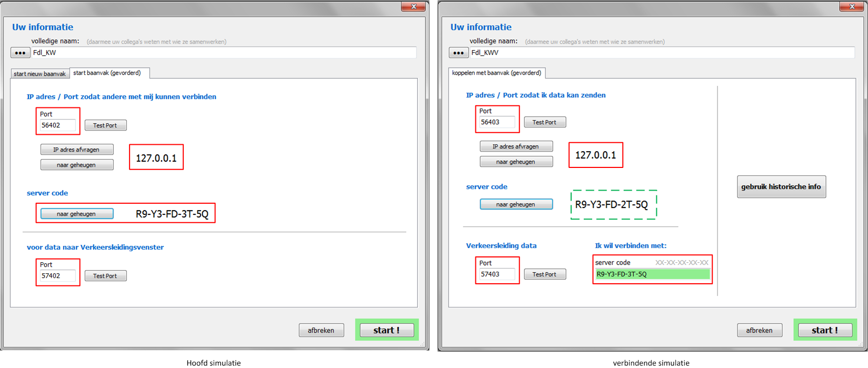Open 'koppelen met baanvak (gevorderd)' tab
This screenshot has height=368, width=868.
point(496,73)
